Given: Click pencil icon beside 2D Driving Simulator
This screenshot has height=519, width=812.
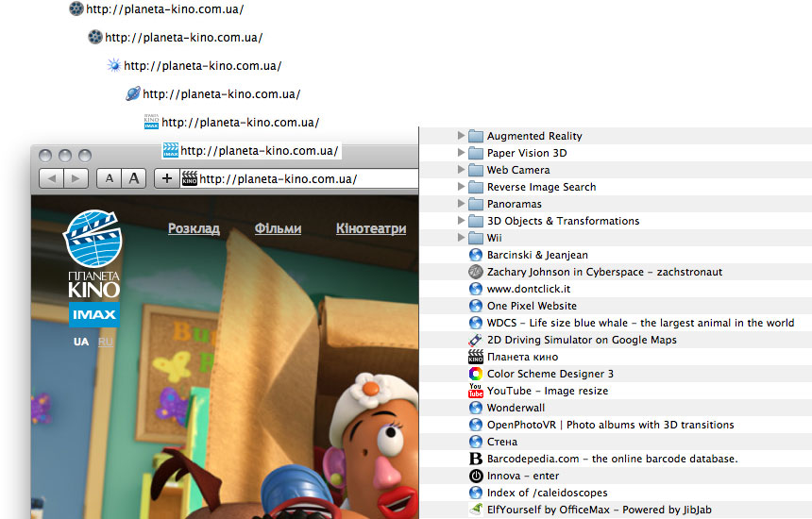Looking at the screenshot, I should (x=475, y=340).
